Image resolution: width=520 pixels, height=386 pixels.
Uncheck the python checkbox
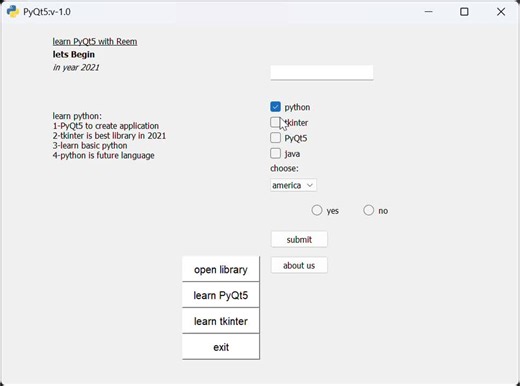(275, 107)
